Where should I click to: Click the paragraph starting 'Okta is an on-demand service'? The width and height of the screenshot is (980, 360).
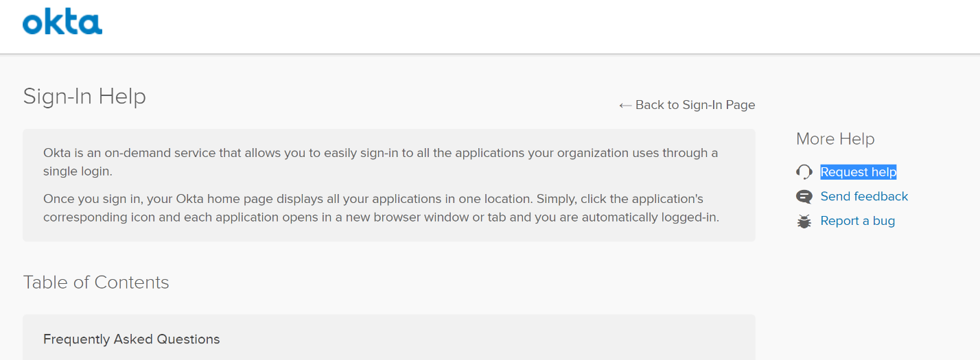381,161
